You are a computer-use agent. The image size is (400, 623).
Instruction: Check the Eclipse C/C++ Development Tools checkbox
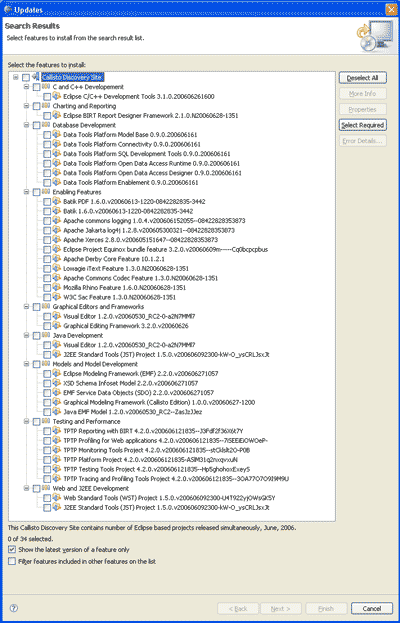coord(47,97)
